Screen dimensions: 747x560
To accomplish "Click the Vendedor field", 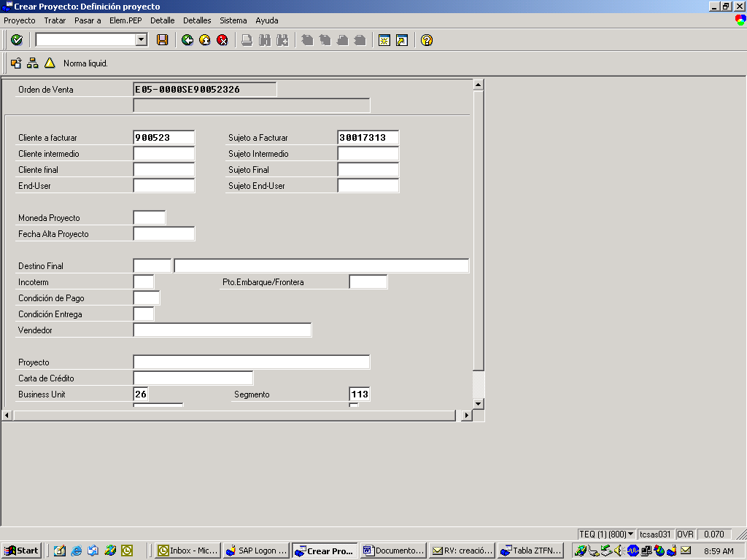I will 222,330.
